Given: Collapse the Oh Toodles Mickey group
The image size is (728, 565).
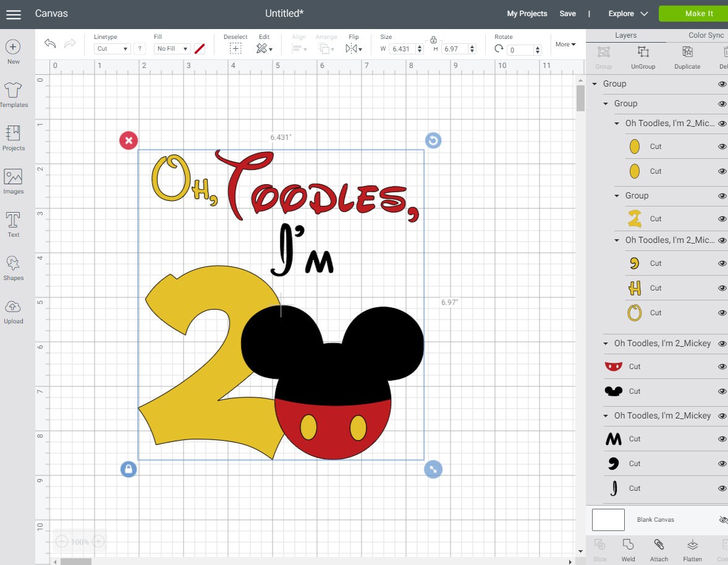Looking at the screenshot, I should [x=606, y=343].
